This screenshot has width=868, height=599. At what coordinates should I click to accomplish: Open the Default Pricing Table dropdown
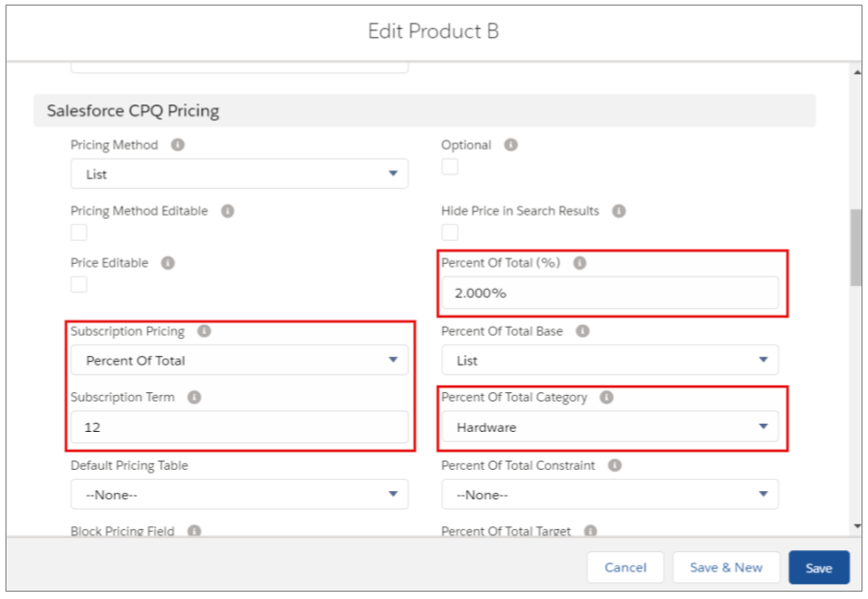coord(239,495)
